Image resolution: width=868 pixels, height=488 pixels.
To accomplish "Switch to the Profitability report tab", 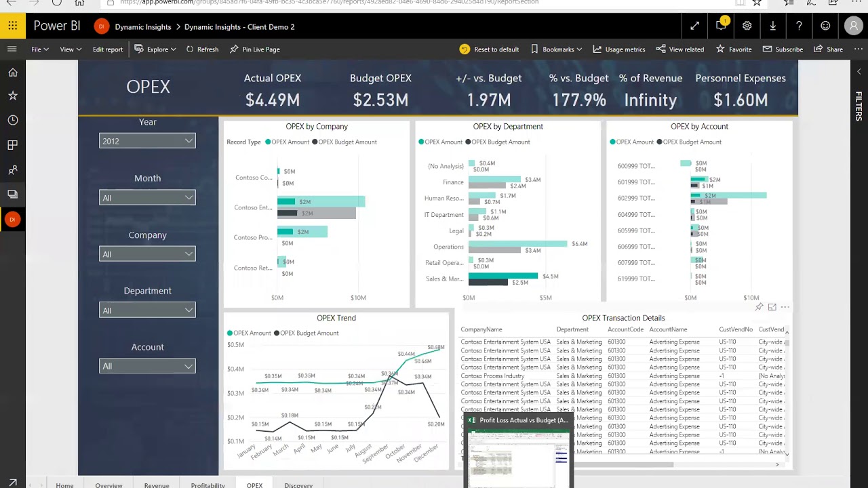I will [208, 485].
